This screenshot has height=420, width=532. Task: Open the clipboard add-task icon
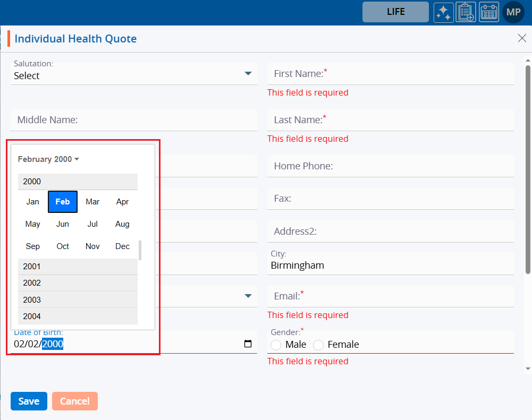tap(466, 12)
